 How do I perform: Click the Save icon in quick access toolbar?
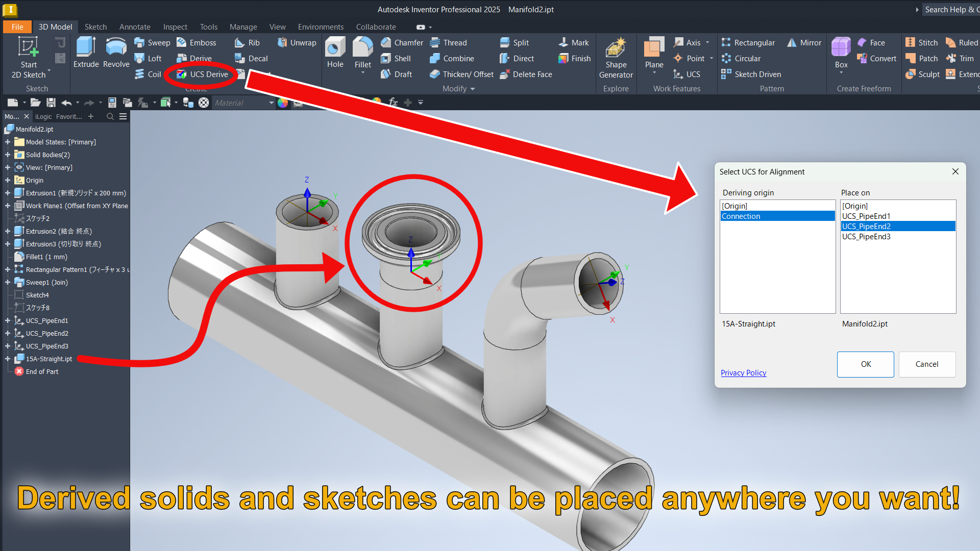[x=51, y=103]
